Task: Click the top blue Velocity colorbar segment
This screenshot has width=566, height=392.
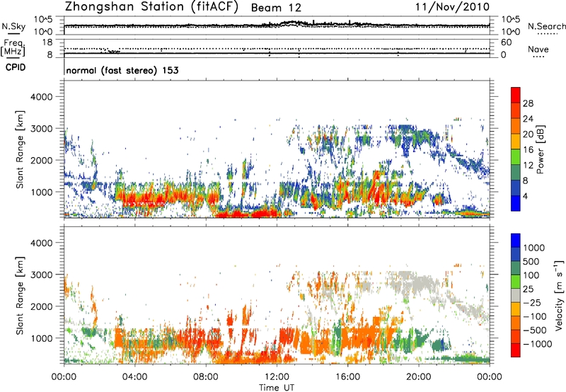Action: (516, 241)
